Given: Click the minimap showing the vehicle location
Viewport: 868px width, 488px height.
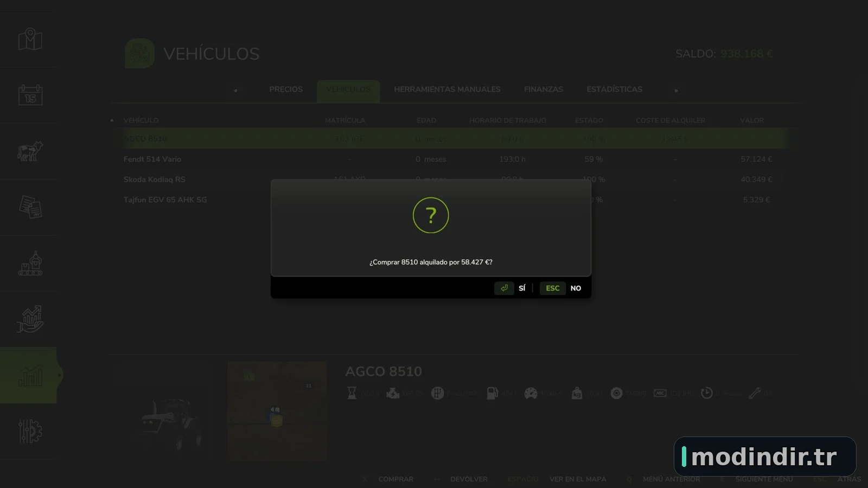Looking at the screenshot, I should [277, 410].
